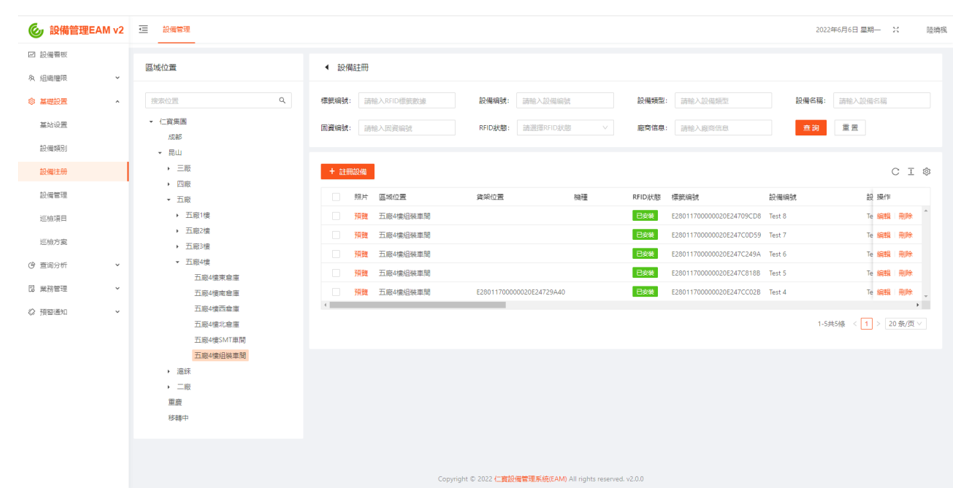Open table column settings gear icon
The height and width of the screenshot is (494, 973).
927,172
